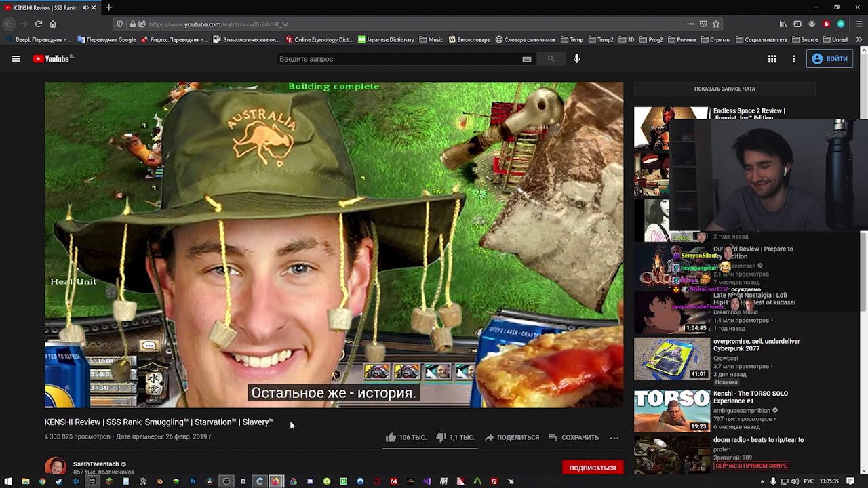This screenshot has width=868, height=488.
Task: Expand the Unreal bookmarks folder
Action: pyautogui.click(x=835, y=39)
